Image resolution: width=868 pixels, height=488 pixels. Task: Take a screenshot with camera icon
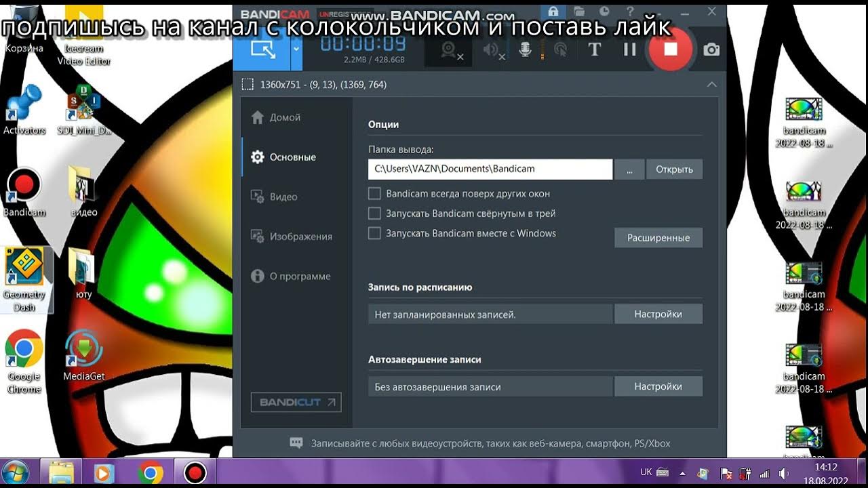point(711,49)
